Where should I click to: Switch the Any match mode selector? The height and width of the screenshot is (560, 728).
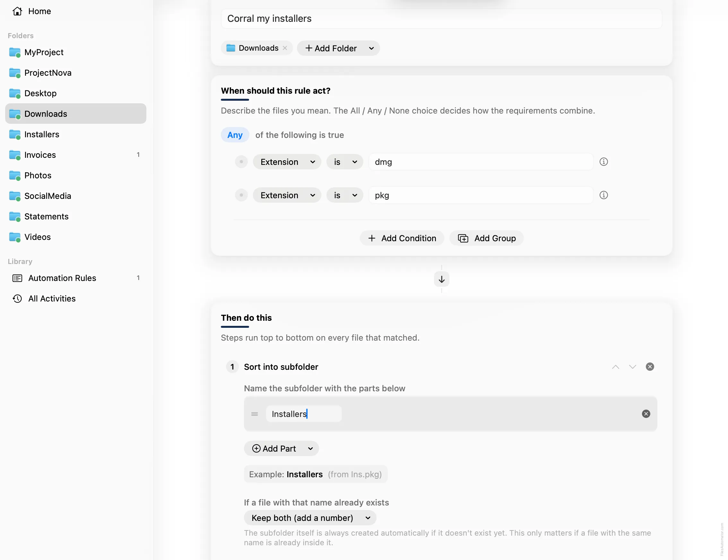[x=235, y=135]
